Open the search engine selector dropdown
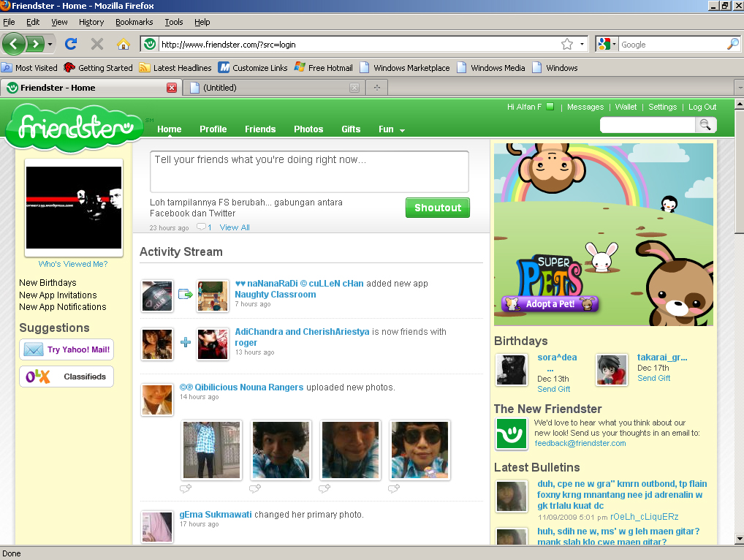744x560 pixels. pyautogui.click(x=607, y=45)
